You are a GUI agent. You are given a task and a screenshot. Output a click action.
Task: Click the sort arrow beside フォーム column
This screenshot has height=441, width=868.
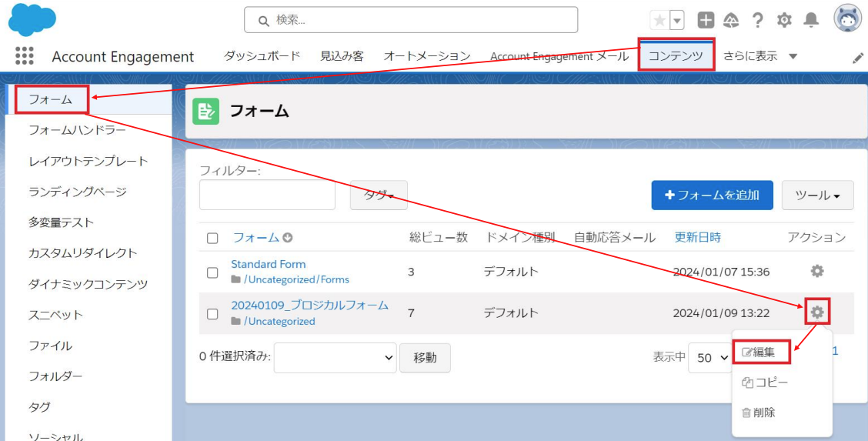pyautogui.click(x=287, y=238)
